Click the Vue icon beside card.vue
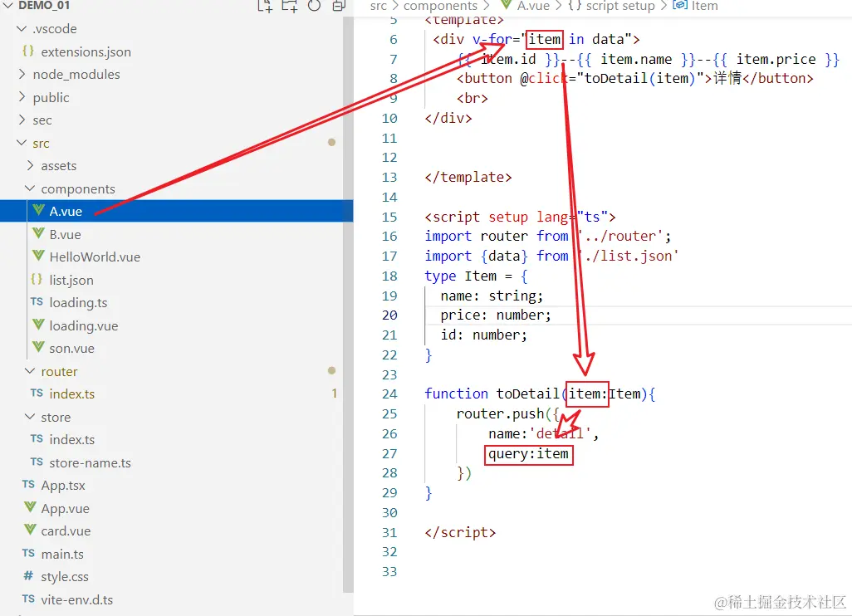 click(x=30, y=530)
